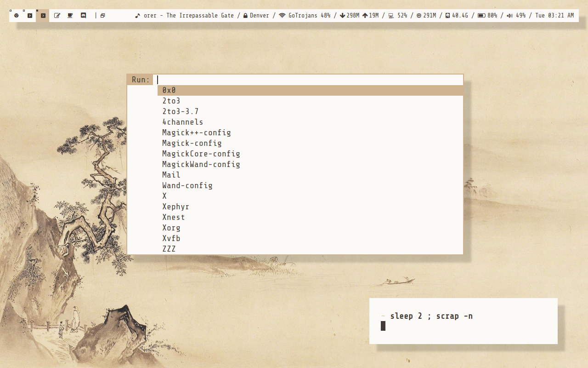Screen dimensions: 588x368
Task: Select the ZZZ entry
Action: click(310, 249)
